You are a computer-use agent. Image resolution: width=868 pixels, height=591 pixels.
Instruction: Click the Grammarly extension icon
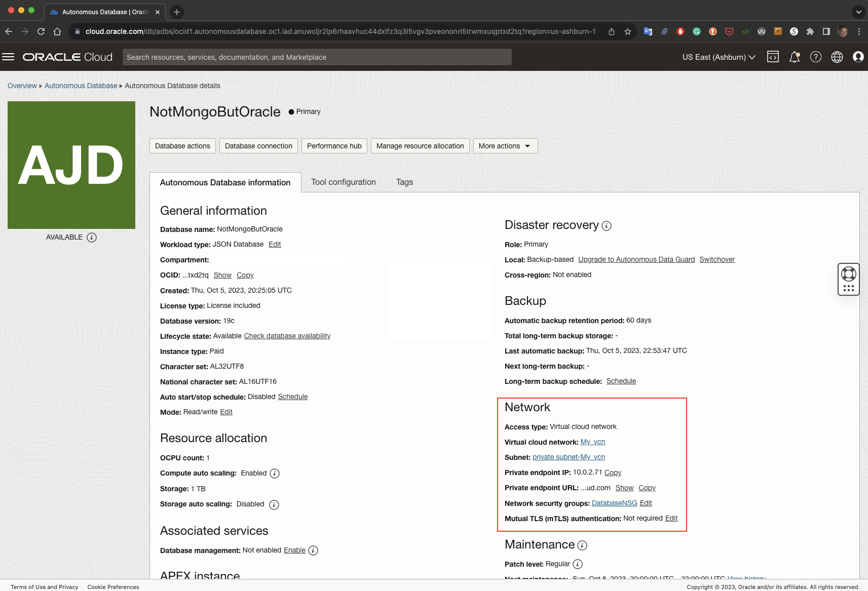pyautogui.click(x=697, y=31)
